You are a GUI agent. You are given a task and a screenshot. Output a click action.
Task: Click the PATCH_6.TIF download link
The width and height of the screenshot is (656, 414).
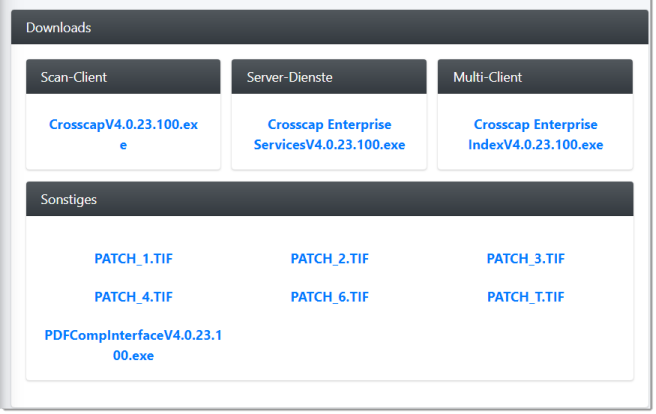point(329,297)
